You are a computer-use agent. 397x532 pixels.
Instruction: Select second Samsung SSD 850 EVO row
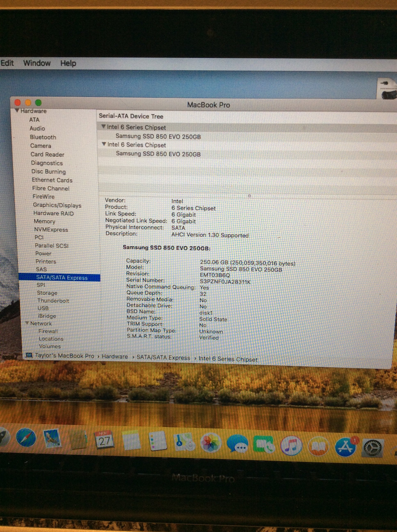click(158, 154)
